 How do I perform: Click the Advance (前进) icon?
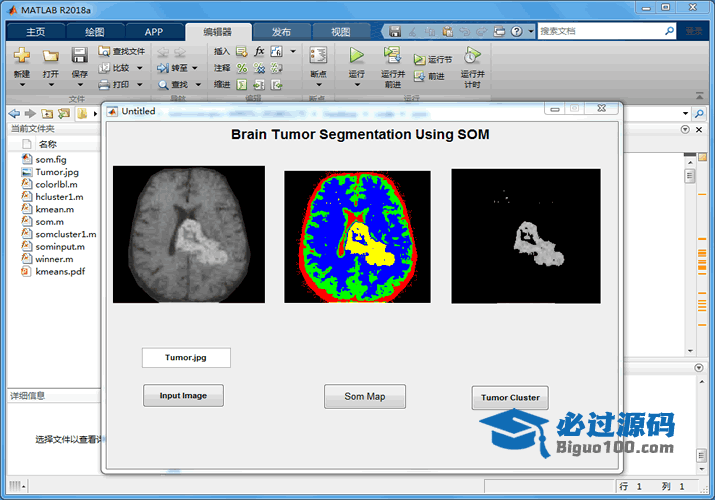tap(419, 76)
